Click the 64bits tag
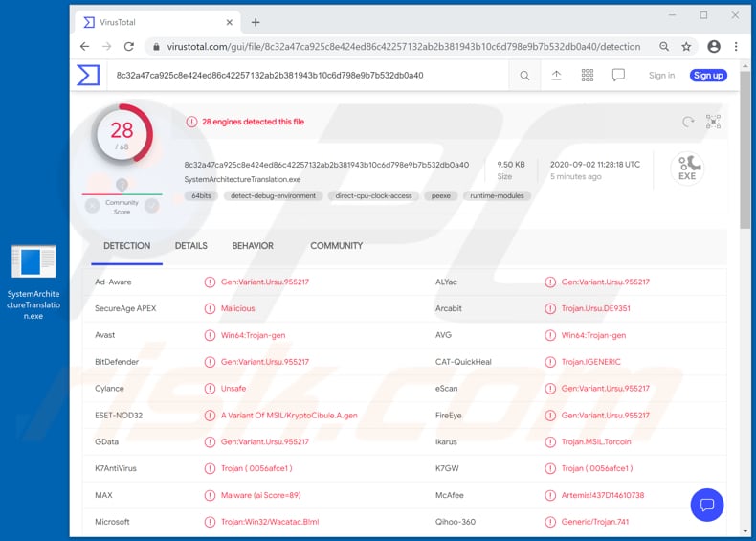756x541 pixels. [201, 196]
